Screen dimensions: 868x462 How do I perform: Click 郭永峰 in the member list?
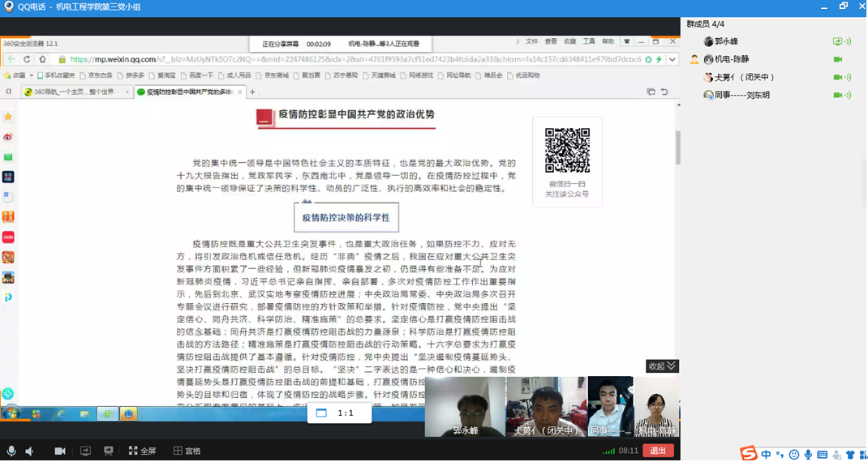coord(726,41)
